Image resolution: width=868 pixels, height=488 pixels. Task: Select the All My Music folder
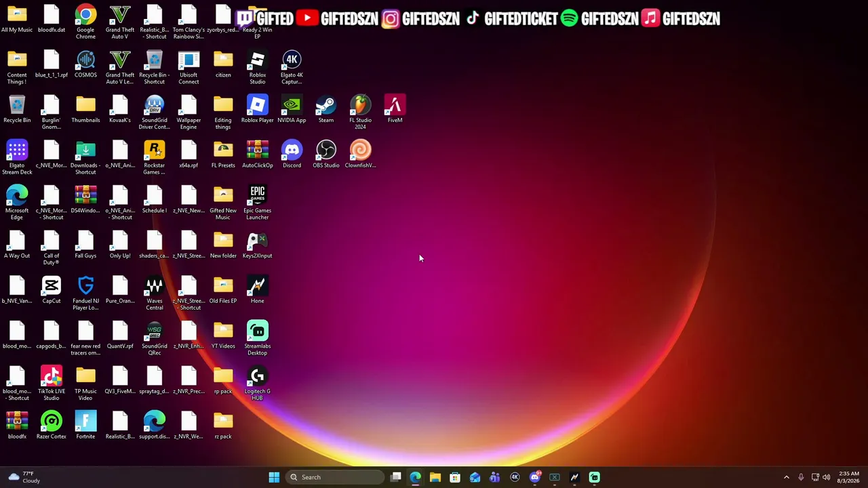(17, 18)
